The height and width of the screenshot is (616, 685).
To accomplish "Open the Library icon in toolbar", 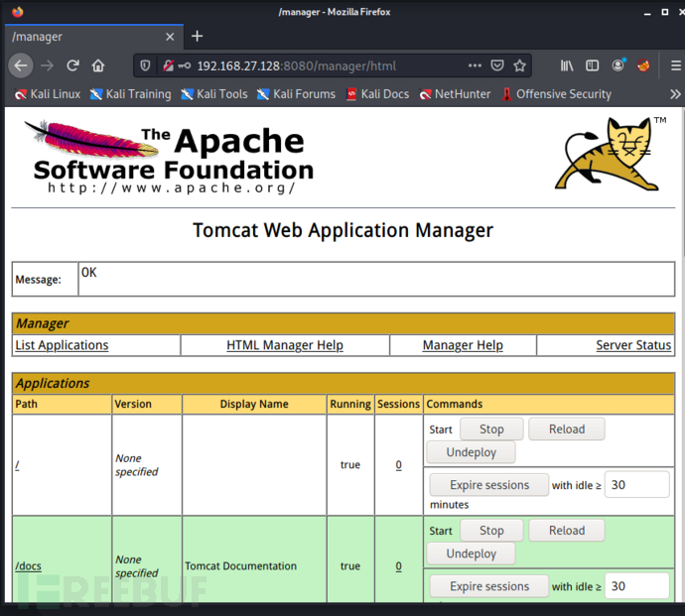I will coord(567,65).
